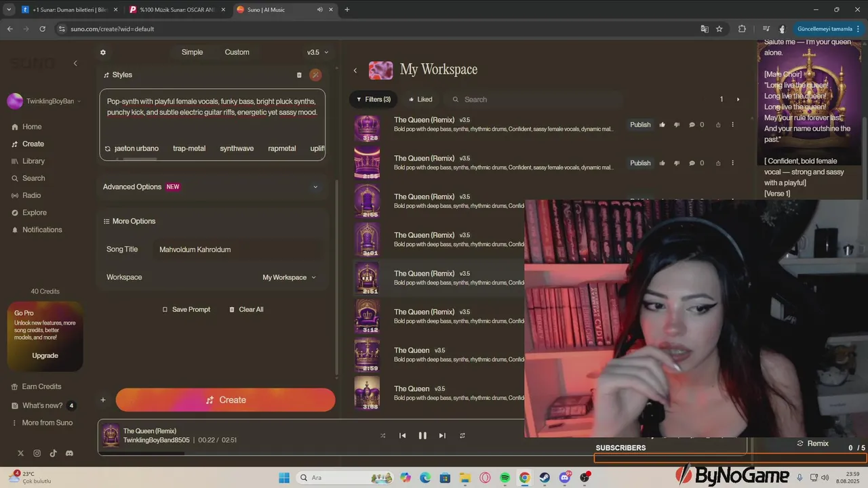Click Clear All
This screenshot has height=488, width=868.
point(245,310)
